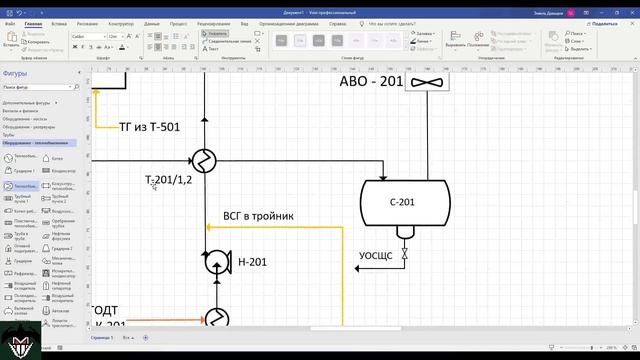Select the Tube bundle 1 shape
The image size is (640, 360).
coord(17,199)
